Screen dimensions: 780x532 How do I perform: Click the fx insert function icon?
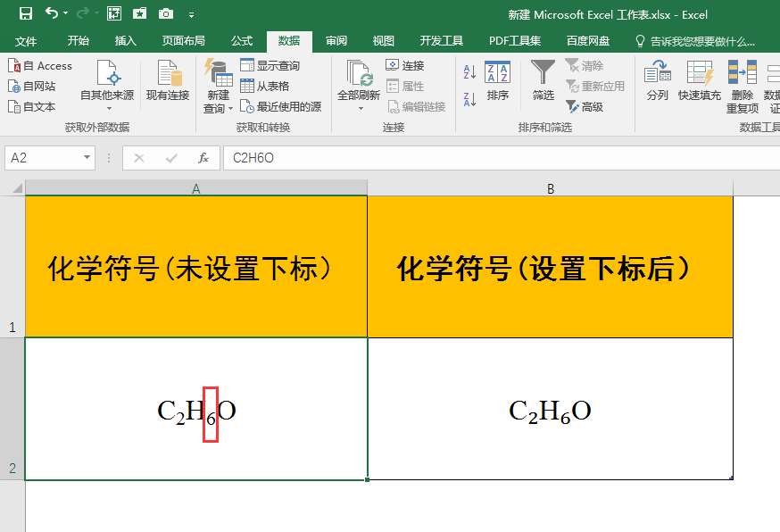[x=203, y=158]
